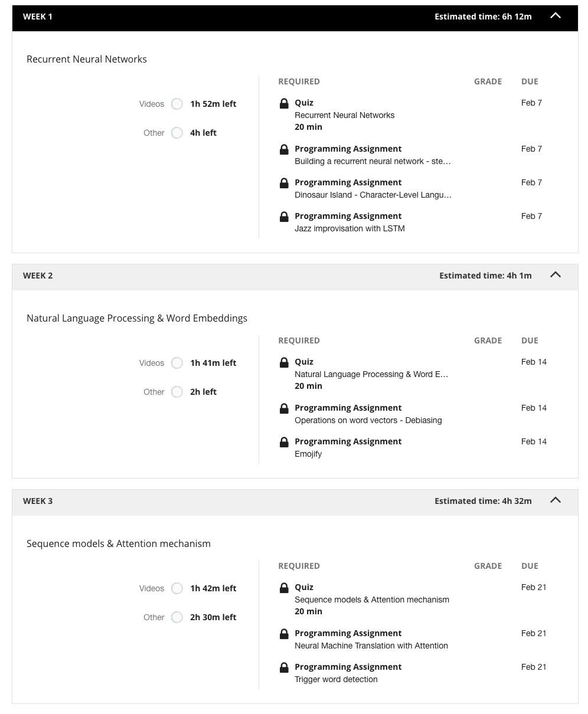Collapse Week 2 using its chevron
Screen dimensions: 588x714
(556, 275)
